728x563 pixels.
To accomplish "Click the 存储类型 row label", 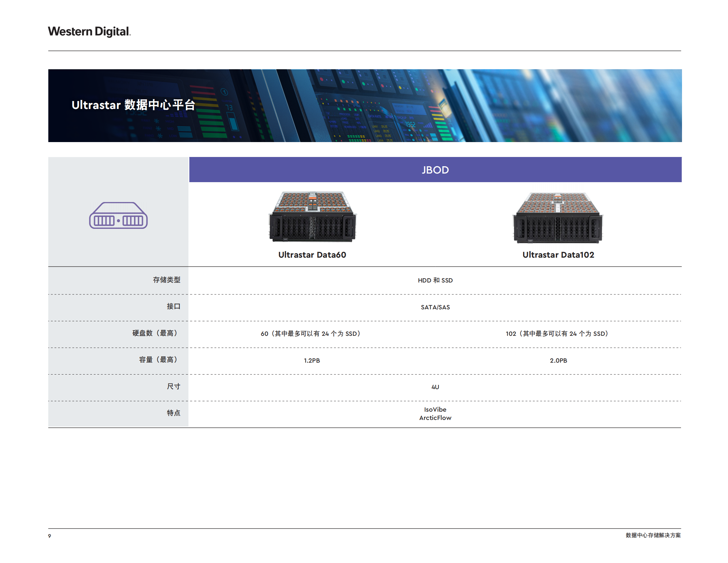I will (167, 280).
